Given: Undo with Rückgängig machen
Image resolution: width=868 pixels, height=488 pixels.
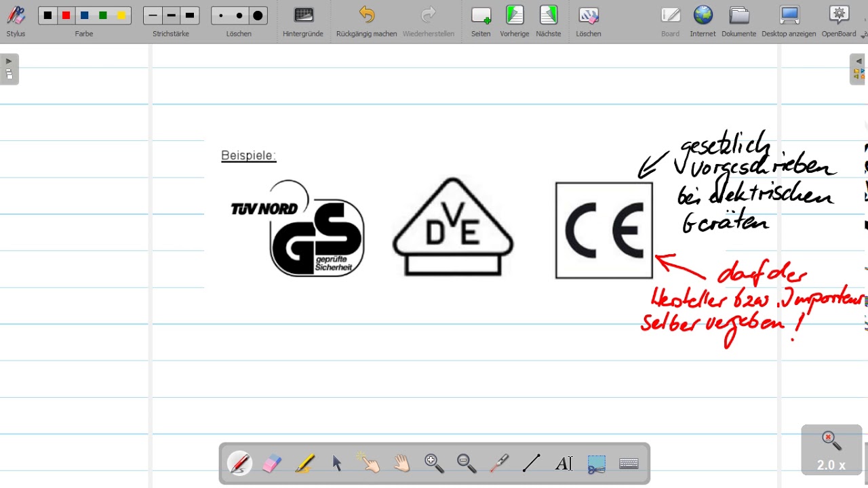Looking at the screenshot, I should coord(366,21).
